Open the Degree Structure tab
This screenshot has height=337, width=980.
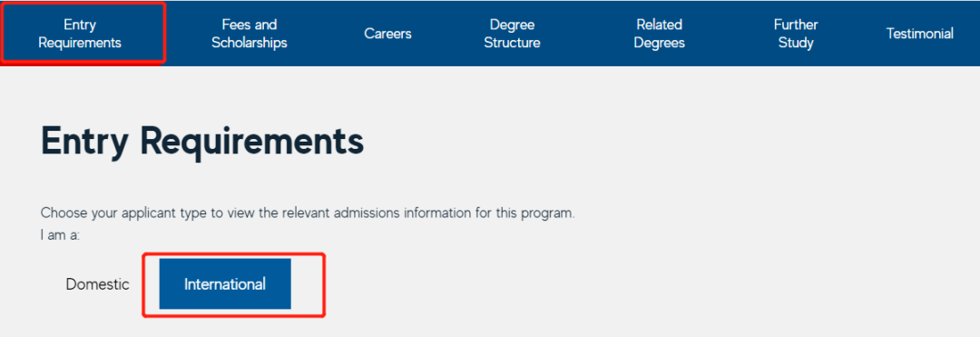tap(511, 34)
